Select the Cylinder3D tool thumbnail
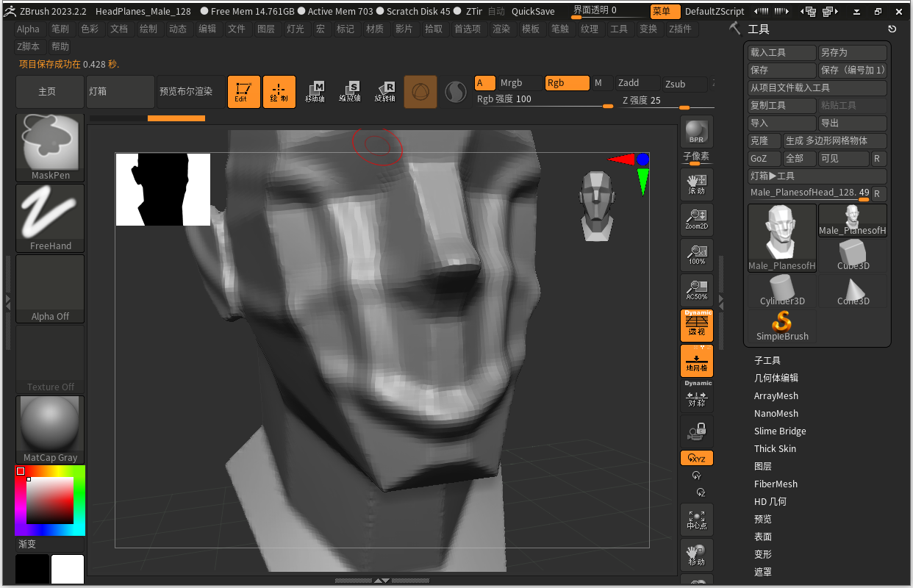The width and height of the screenshot is (913, 588). [x=781, y=288]
